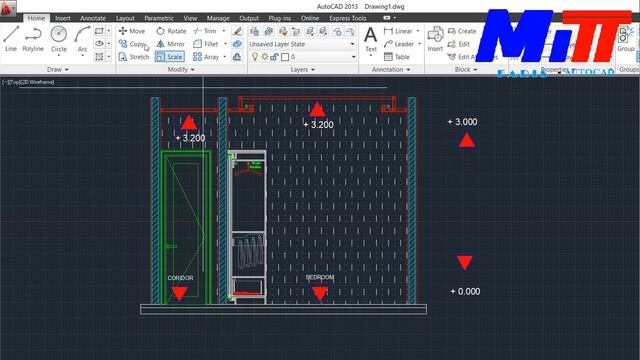Click the Erase icon in Modify panel
This screenshot has height=360, width=640.
[237, 31]
